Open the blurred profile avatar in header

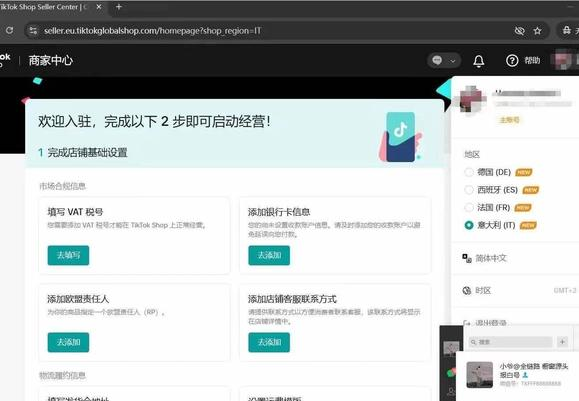pyautogui.click(x=561, y=61)
